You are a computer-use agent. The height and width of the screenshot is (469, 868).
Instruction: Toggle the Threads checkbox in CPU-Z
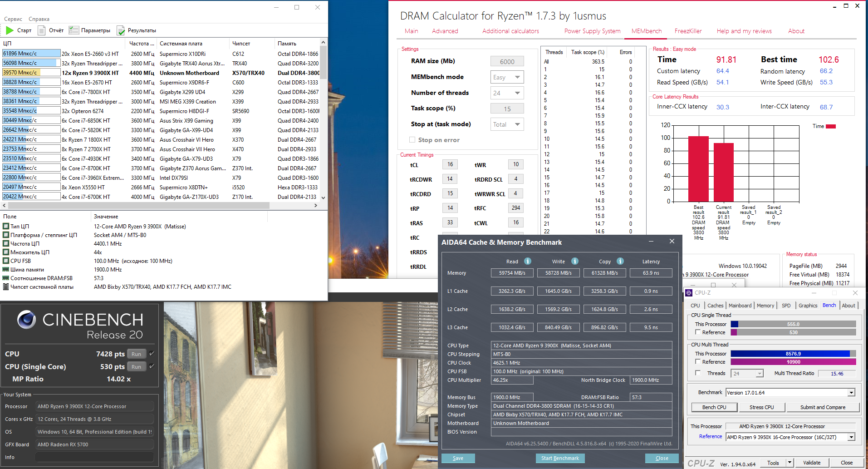(x=698, y=373)
